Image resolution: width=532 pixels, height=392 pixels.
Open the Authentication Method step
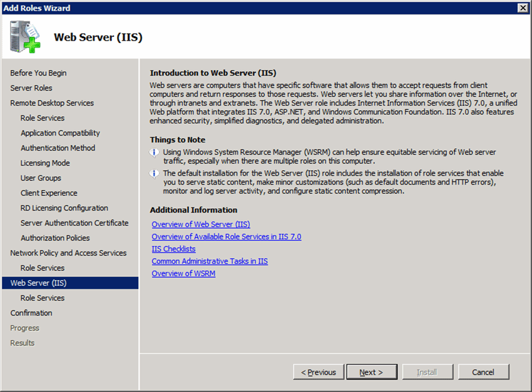pos(58,148)
